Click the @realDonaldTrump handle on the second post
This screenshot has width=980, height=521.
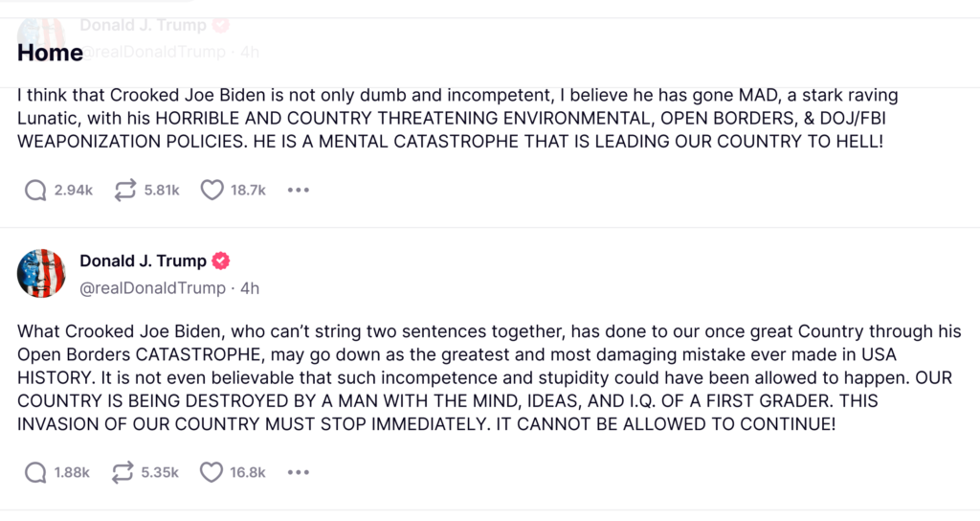[152, 287]
